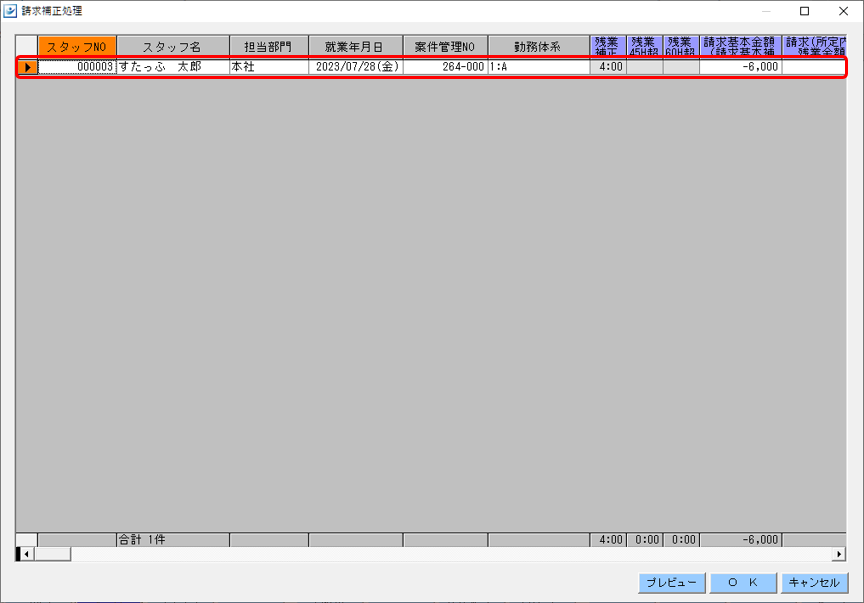The height and width of the screenshot is (603, 864).
Task: Click the 残業補正 column header
Action: (x=608, y=47)
